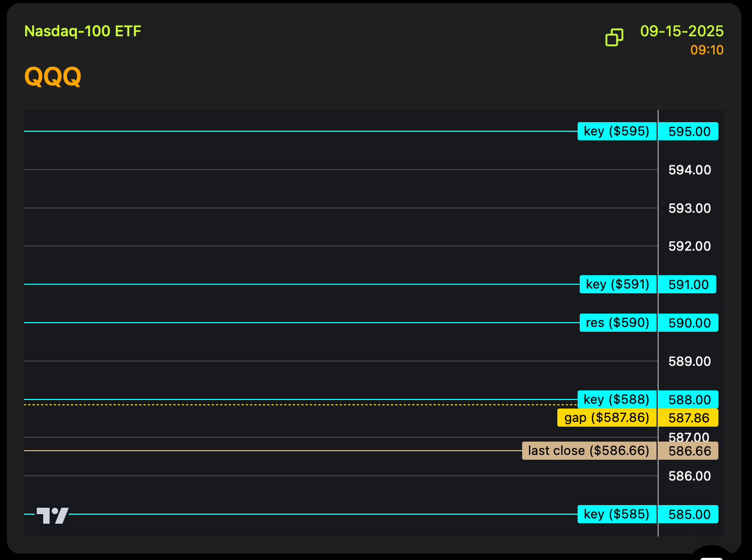Viewport: 752px width, 560px height.
Task: Click the 595.00 price axis tag
Action: 689,131
